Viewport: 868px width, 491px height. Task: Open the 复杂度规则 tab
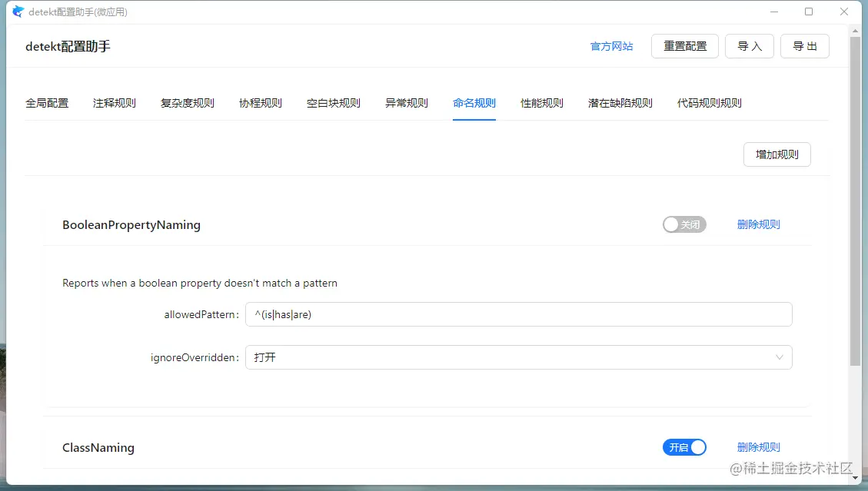click(187, 103)
